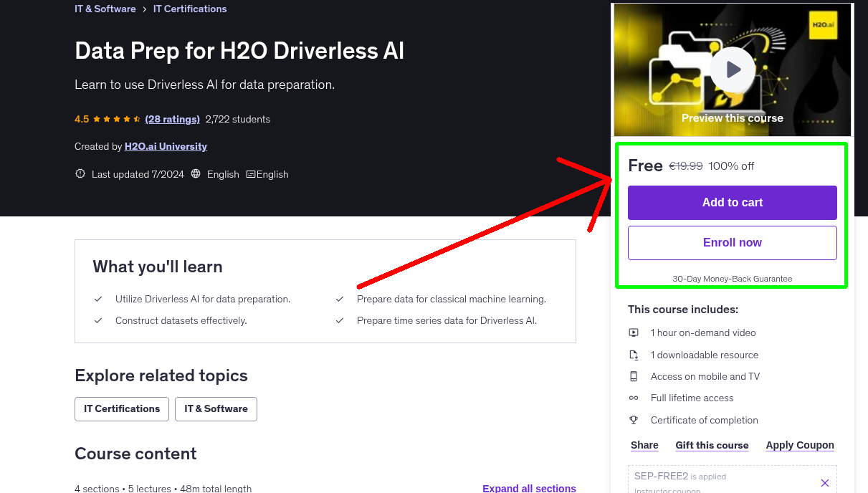Click the downloadable resource icon

[x=634, y=354]
